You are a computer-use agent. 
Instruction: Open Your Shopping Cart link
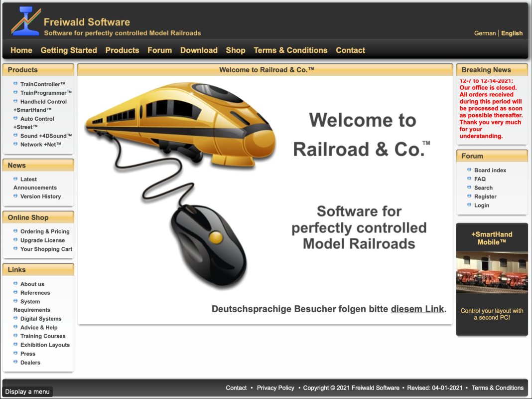46,249
